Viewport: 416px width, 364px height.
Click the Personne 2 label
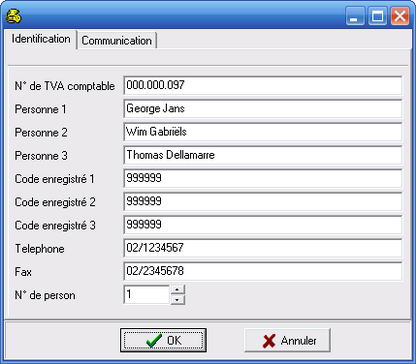(41, 133)
